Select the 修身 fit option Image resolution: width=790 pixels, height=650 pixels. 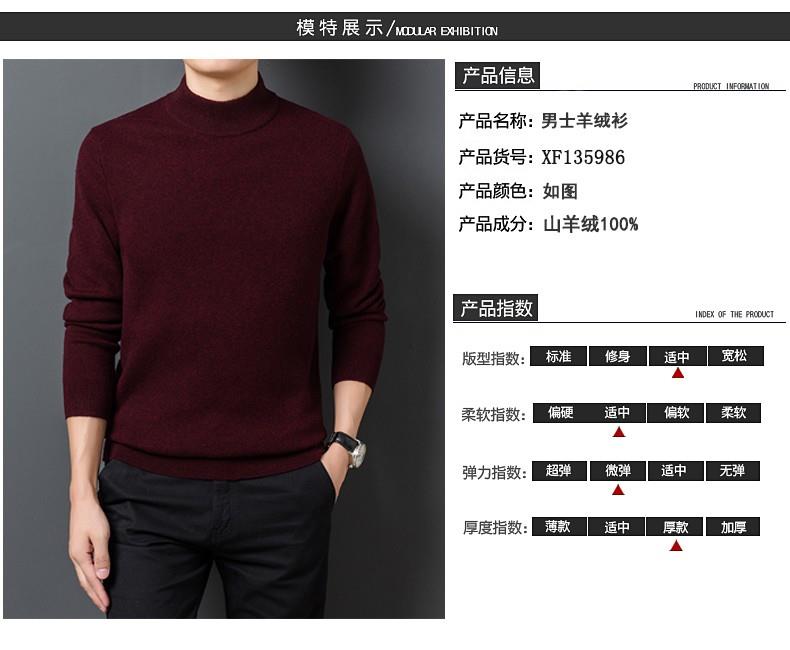coord(618,356)
